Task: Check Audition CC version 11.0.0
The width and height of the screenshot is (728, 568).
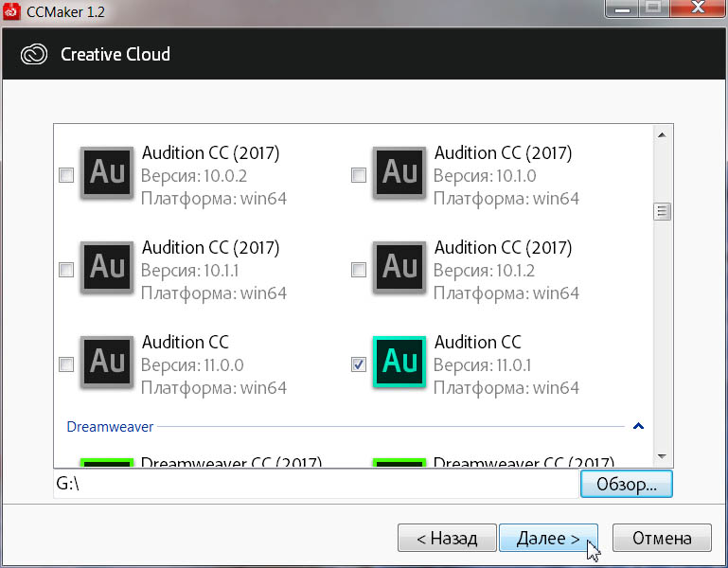Action: point(66,364)
